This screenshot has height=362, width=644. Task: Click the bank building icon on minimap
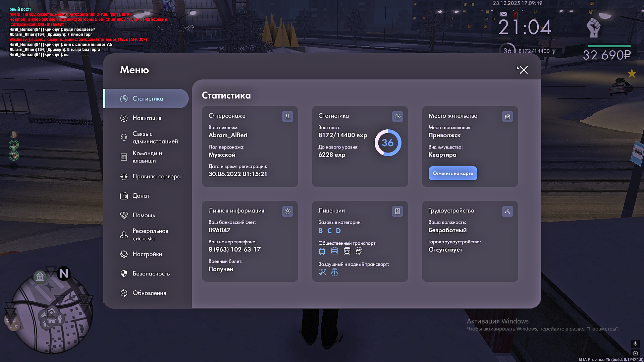point(40,277)
